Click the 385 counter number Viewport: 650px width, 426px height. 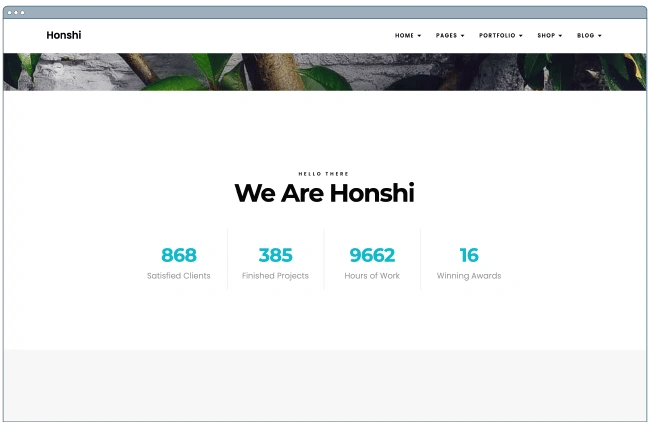275,255
